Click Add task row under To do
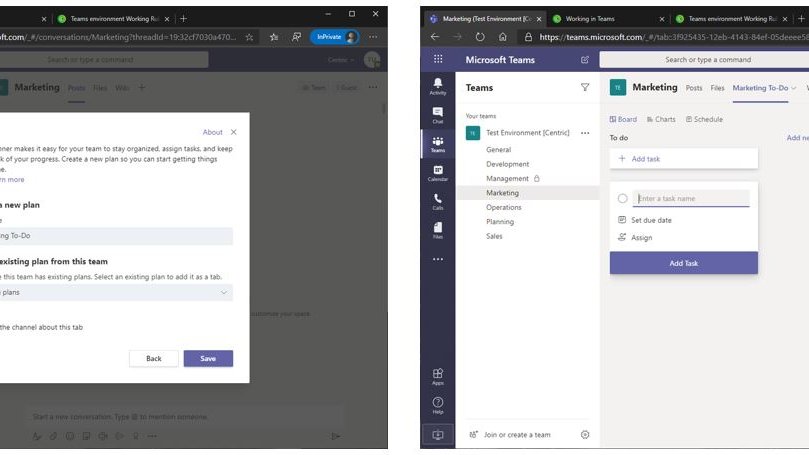The width and height of the screenshot is (809, 455). [x=684, y=159]
